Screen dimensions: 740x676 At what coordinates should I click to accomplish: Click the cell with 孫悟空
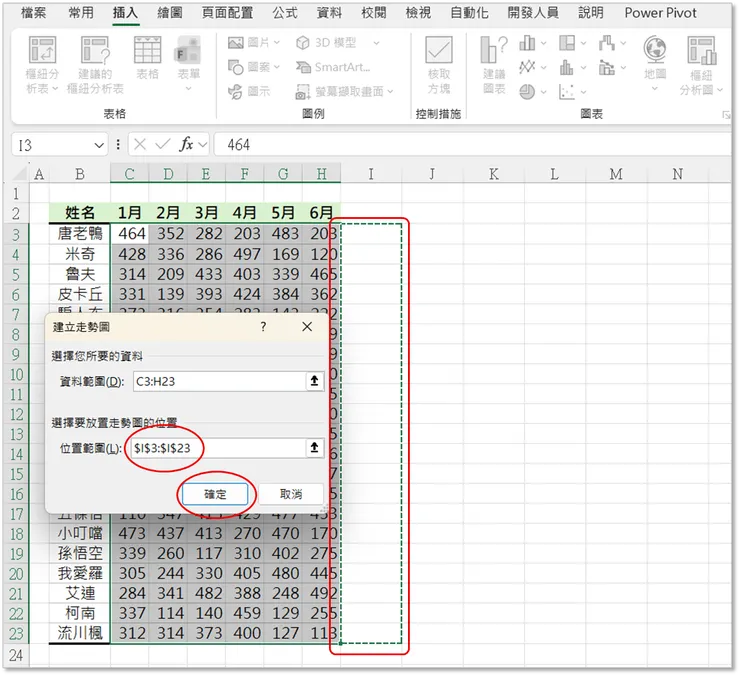[x=80, y=553]
